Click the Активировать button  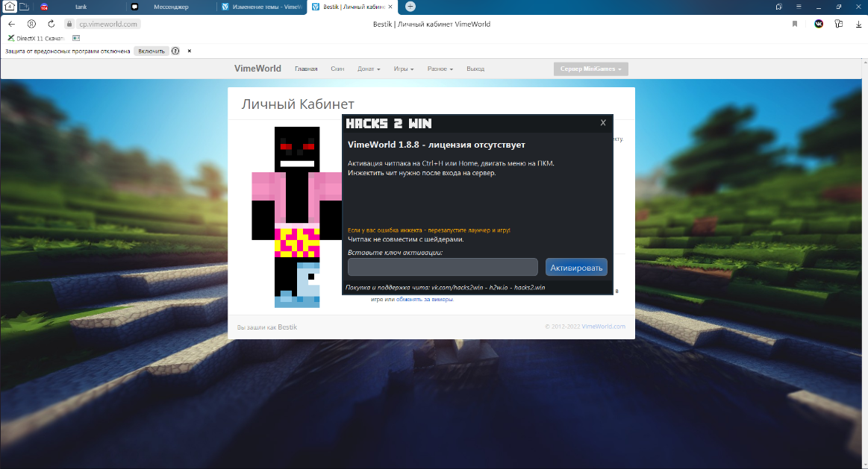[x=576, y=267]
